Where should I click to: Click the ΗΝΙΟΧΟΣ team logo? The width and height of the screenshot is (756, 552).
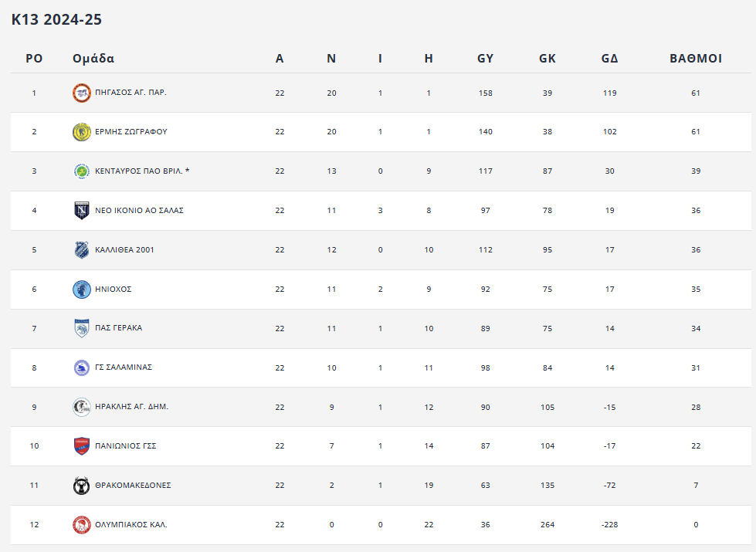tap(81, 289)
